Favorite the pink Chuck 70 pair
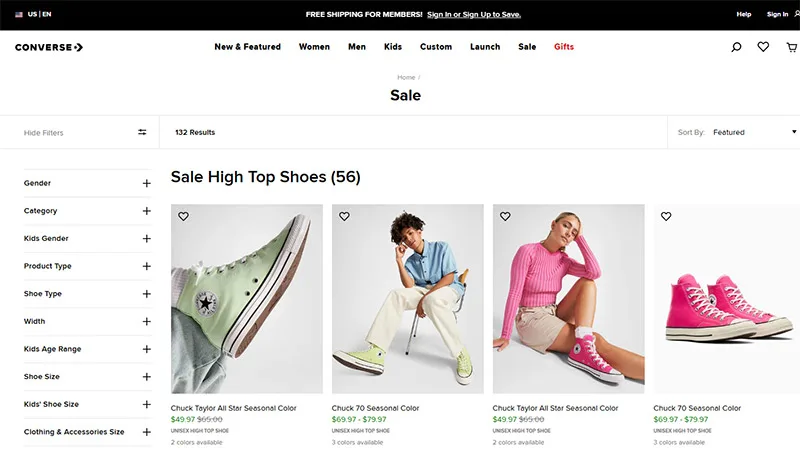Screen dimensions: 800x449 tap(666, 216)
